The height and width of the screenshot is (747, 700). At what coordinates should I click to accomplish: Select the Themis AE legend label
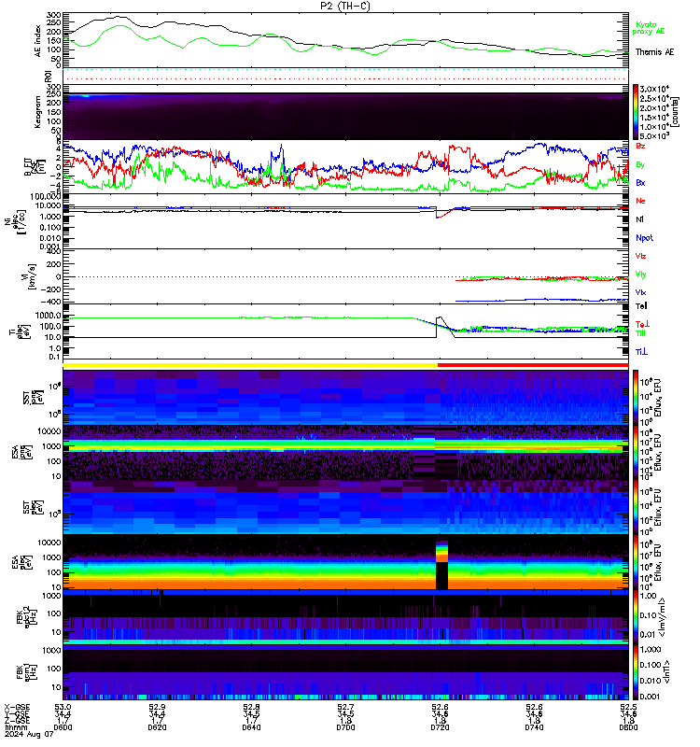pyautogui.click(x=654, y=52)
